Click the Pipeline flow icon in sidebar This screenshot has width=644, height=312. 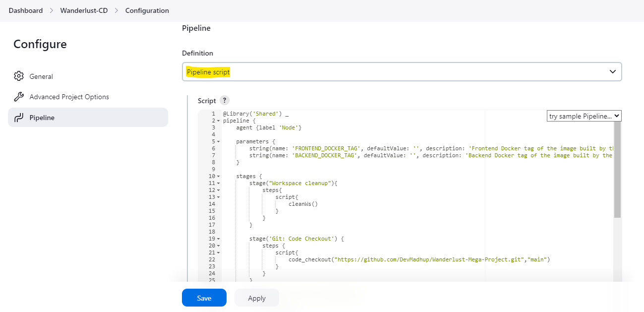tap(19, 118)
